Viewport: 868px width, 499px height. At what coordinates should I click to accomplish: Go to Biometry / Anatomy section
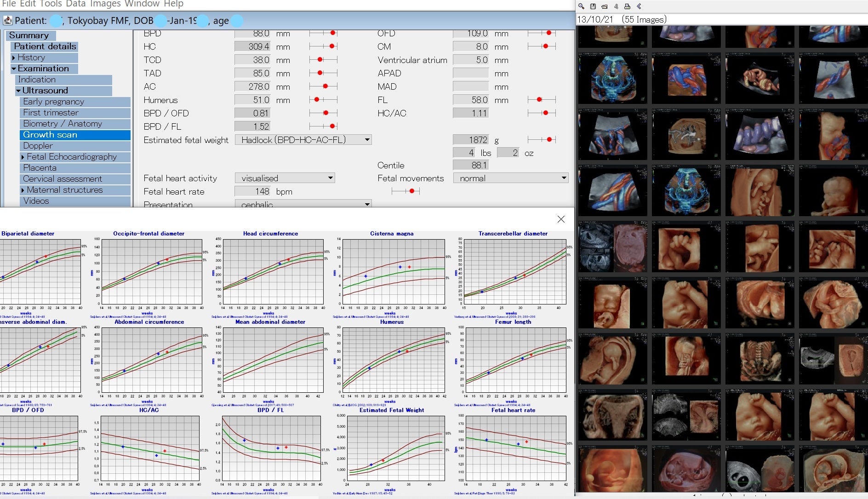pyautogui.click(x=63, y=124)
